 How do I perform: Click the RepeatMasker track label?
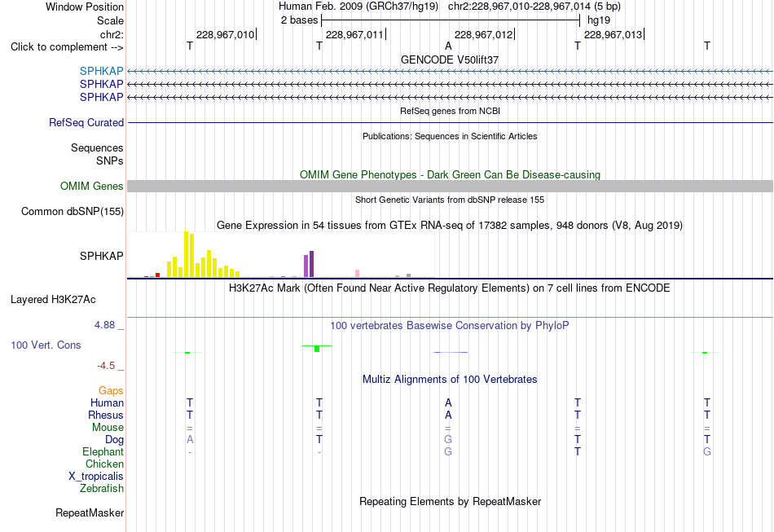(90, 513)
